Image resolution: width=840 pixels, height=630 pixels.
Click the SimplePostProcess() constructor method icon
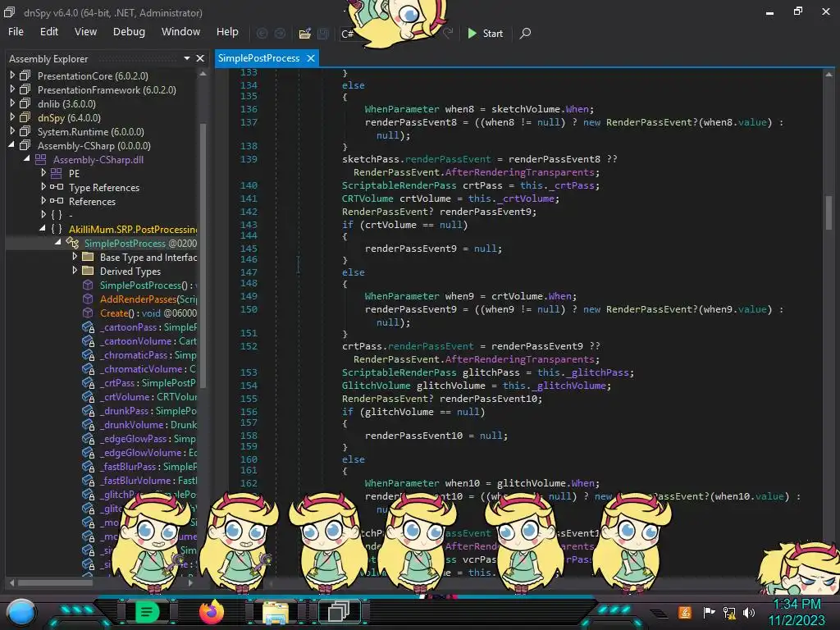pos(88,285)
